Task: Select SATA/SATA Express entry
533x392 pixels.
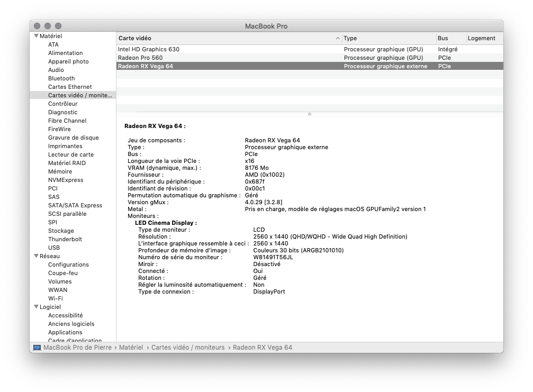Action: click(75, 205)
